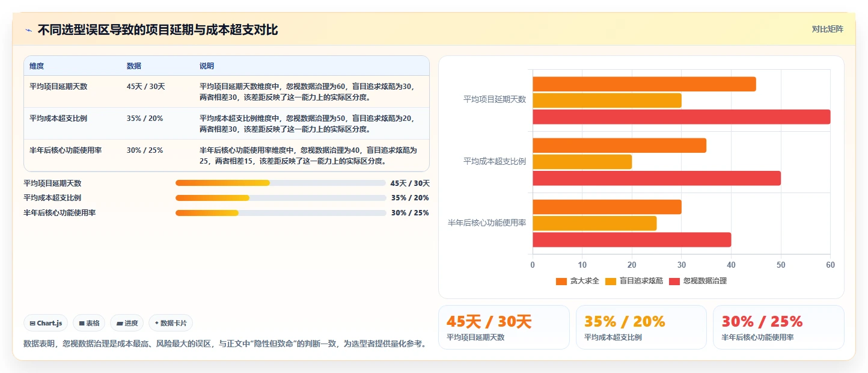
Task: Toggle the 忽视数据治理 legend swatch
Action: (674, 281)
